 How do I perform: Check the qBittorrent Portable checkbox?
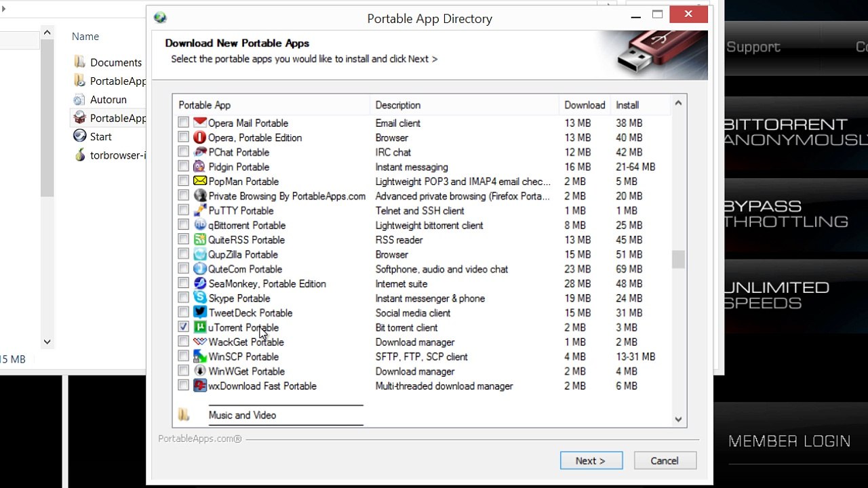[x=184, y=225]
